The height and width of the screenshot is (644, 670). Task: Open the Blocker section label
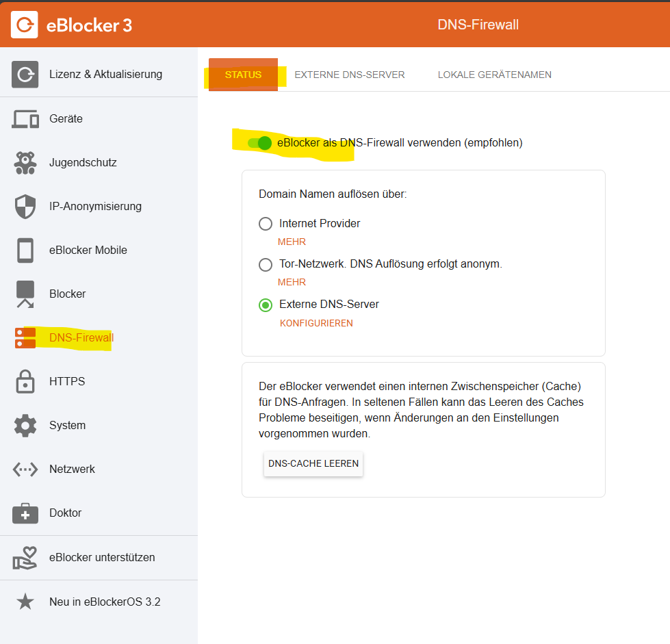pos(68,294)
